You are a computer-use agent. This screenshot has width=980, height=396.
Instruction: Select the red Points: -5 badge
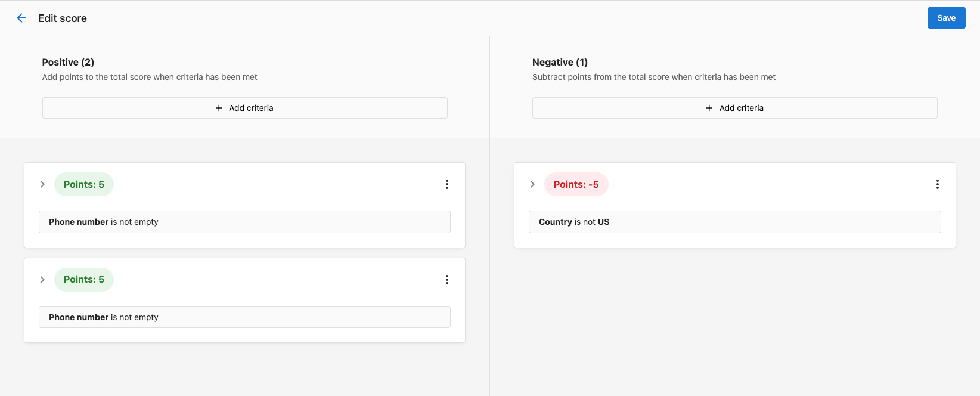click(x=576, y=184)
